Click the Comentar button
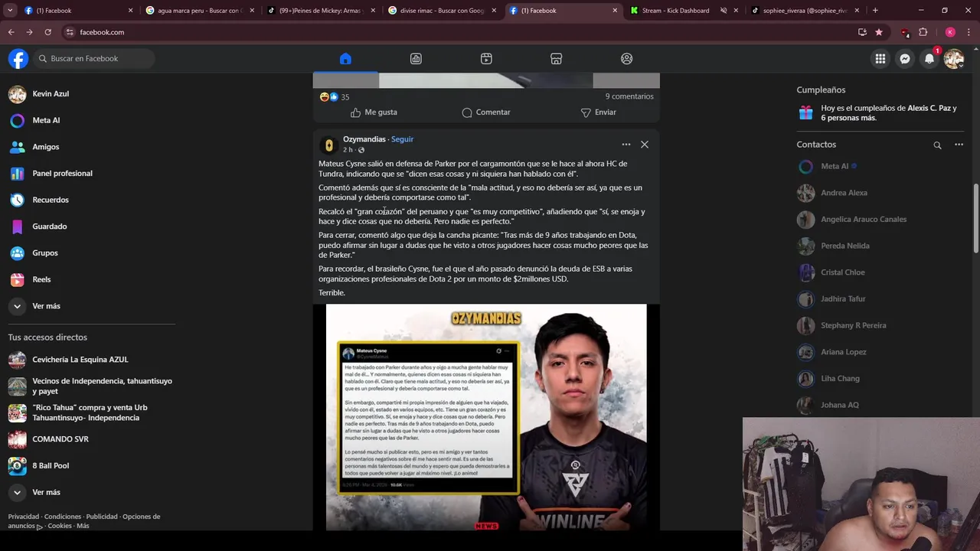Screen dimensions: 980x551 486,112
